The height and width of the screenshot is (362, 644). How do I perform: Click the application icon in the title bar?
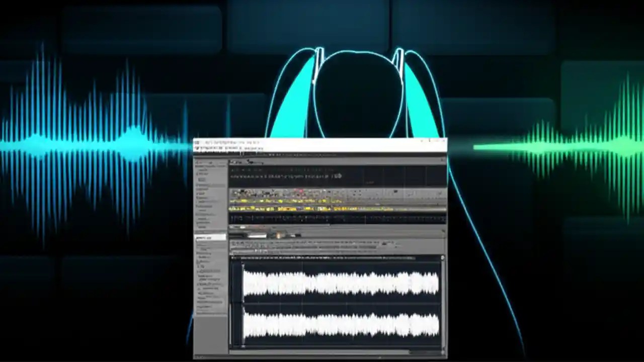pyautogui.click(x=197, y=143)
